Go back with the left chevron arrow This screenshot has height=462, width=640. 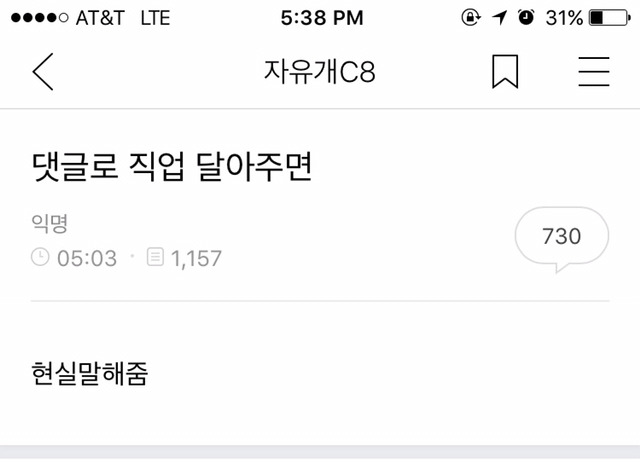point(43,71)
